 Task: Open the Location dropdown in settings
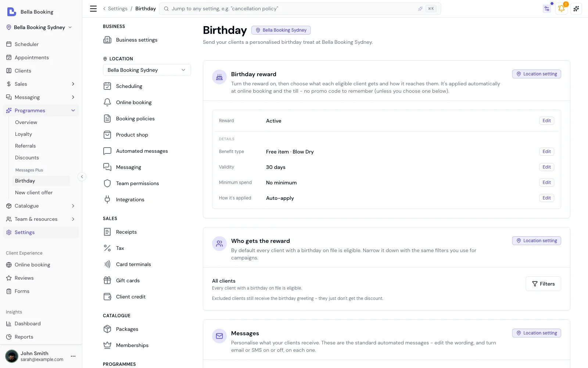147,70
